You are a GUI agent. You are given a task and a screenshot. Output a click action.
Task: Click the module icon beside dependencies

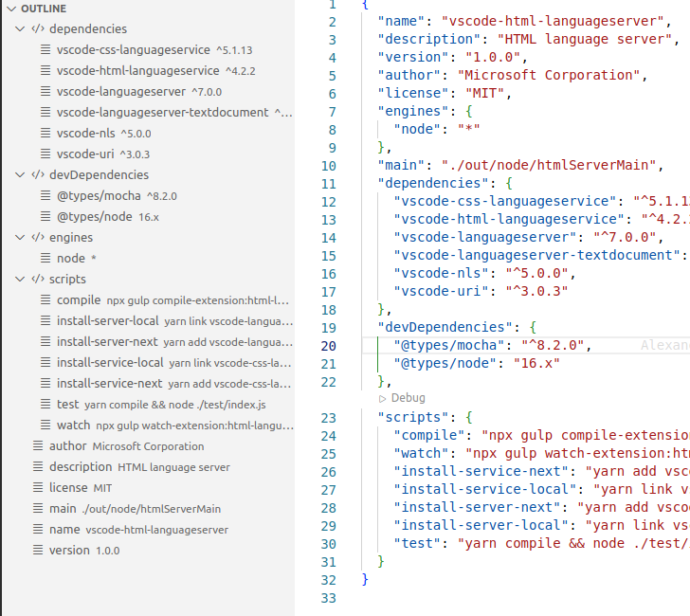(38, 29)
